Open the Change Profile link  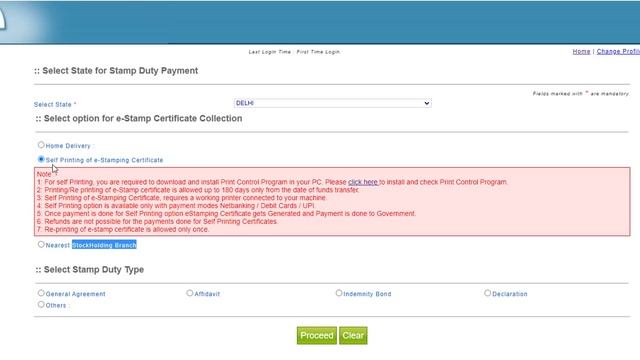coord(618,51)
